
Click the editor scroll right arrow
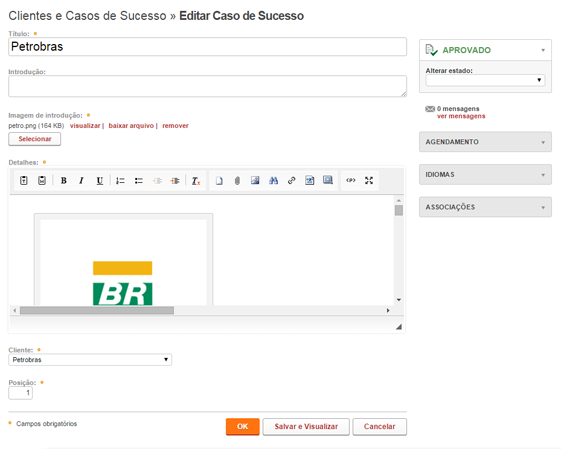(388, 310)
